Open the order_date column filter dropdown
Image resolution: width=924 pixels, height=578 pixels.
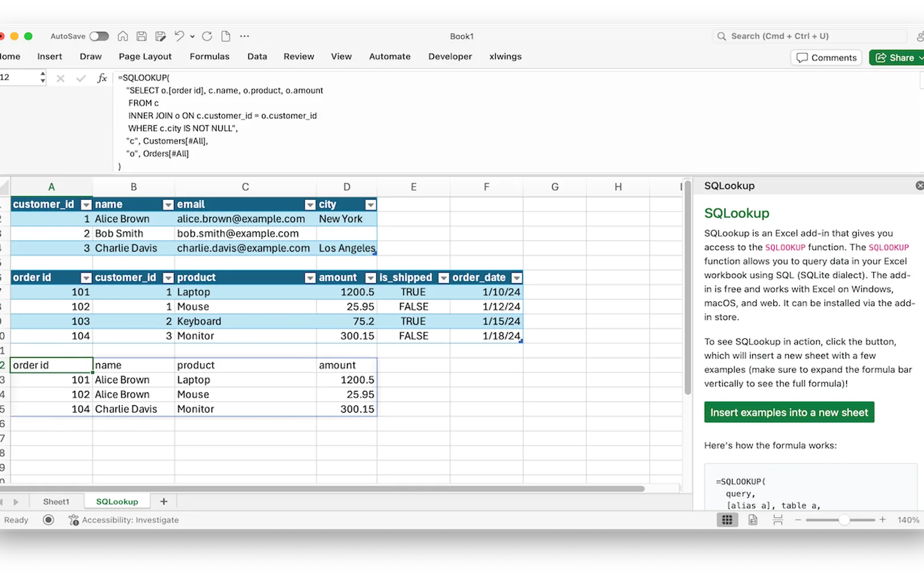coord(517,278)
